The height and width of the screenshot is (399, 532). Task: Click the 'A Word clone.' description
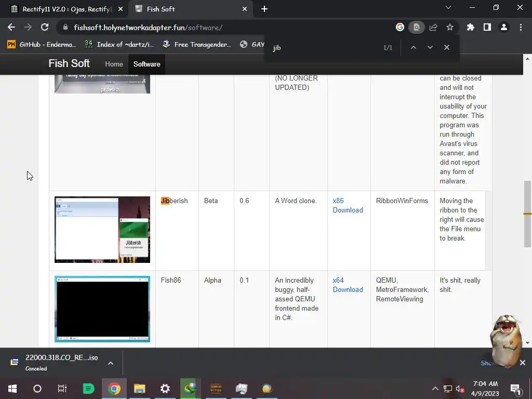(x=296, y=201)
